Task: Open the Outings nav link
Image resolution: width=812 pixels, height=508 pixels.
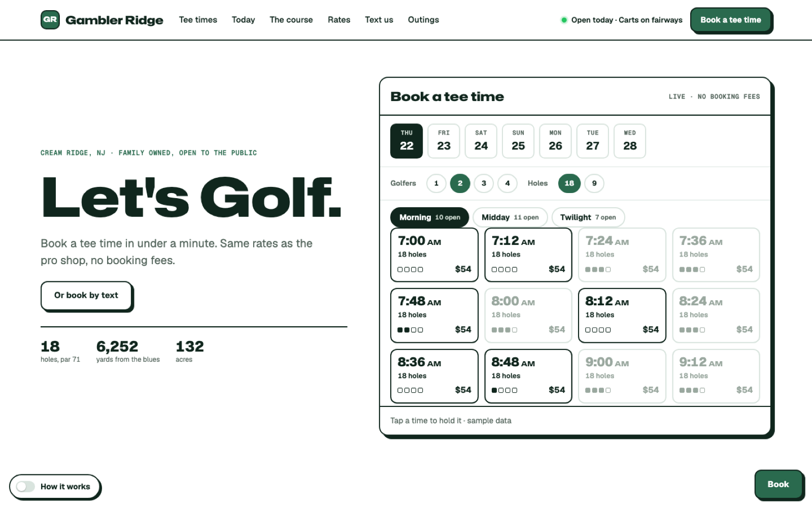Action: pyautogui.click(x=423, y=20)
